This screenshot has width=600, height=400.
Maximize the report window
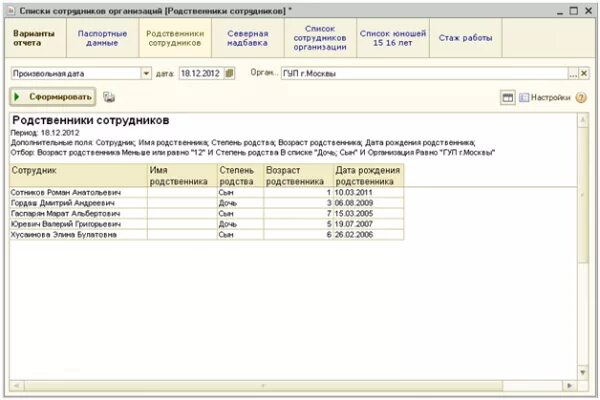coord(574,11)
